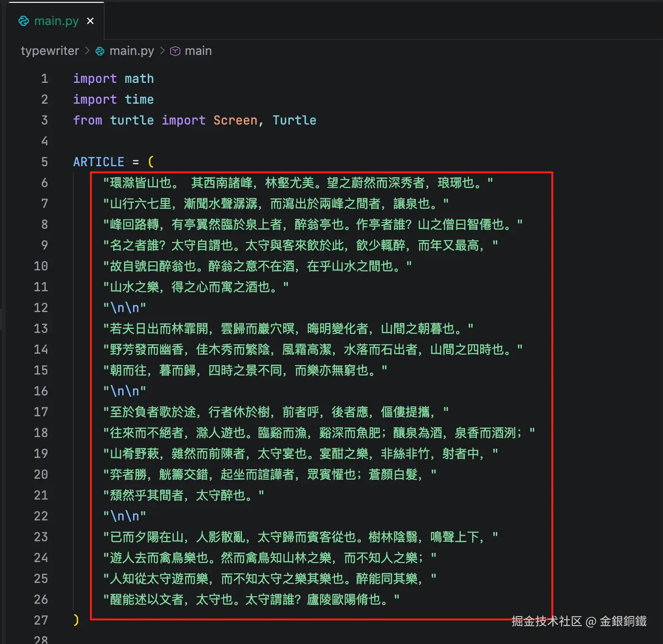
Task: Click line number 27 in the gutter
Action: (41, 620)
